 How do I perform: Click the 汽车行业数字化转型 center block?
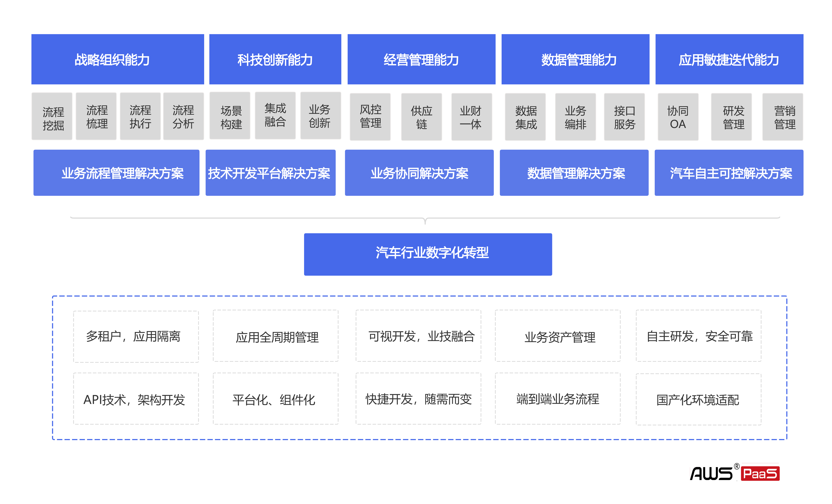[428, 255]
